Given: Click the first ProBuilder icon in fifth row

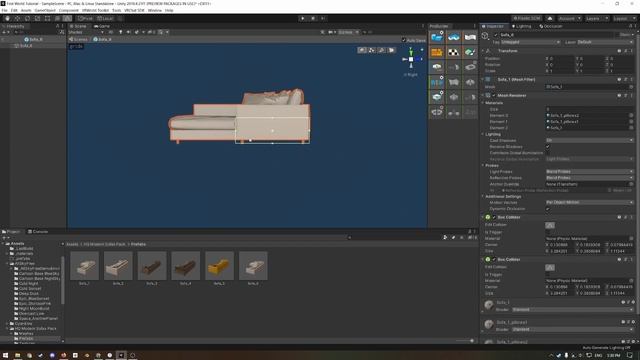Looking at the screenshot, I should (x=437, y=97).
